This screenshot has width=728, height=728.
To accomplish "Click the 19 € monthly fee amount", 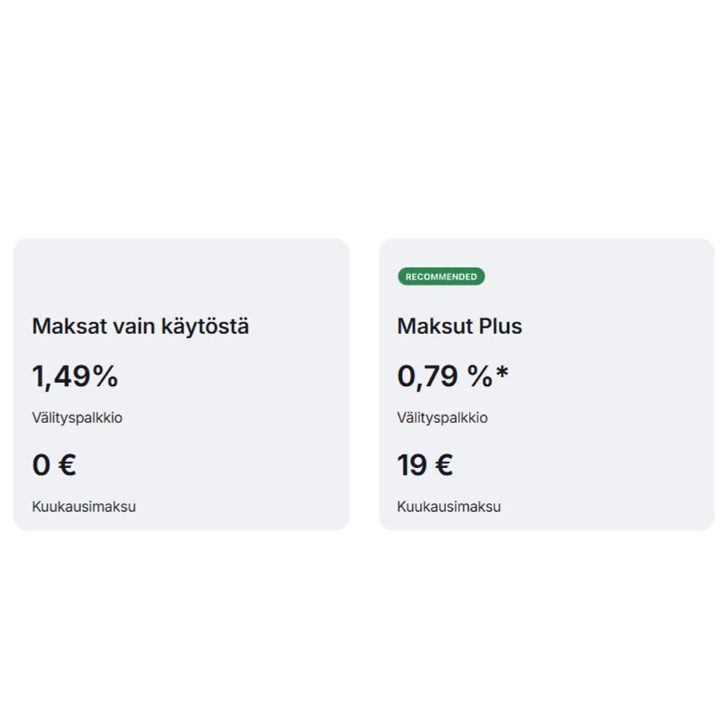I will (x=425, y=465).
